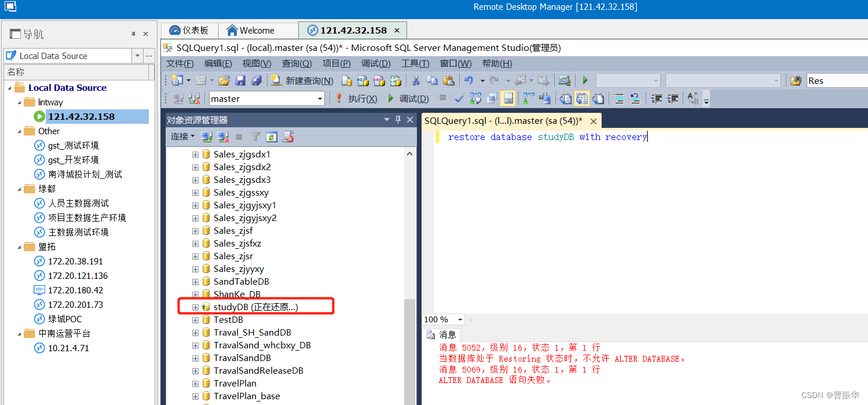Image resolution: width=868 pixels, height=405 pixels.
Task: Open the 工具(T) menu
Action: [x=415, y=64]
